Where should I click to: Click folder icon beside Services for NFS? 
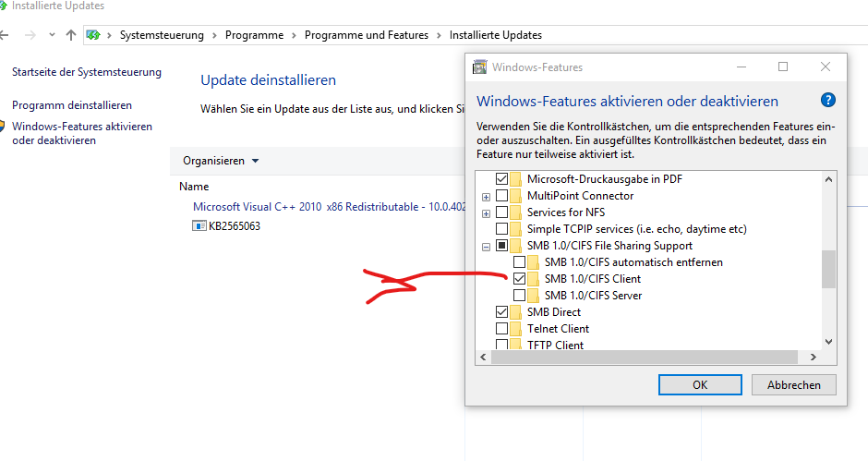click(x=515, y=212)
